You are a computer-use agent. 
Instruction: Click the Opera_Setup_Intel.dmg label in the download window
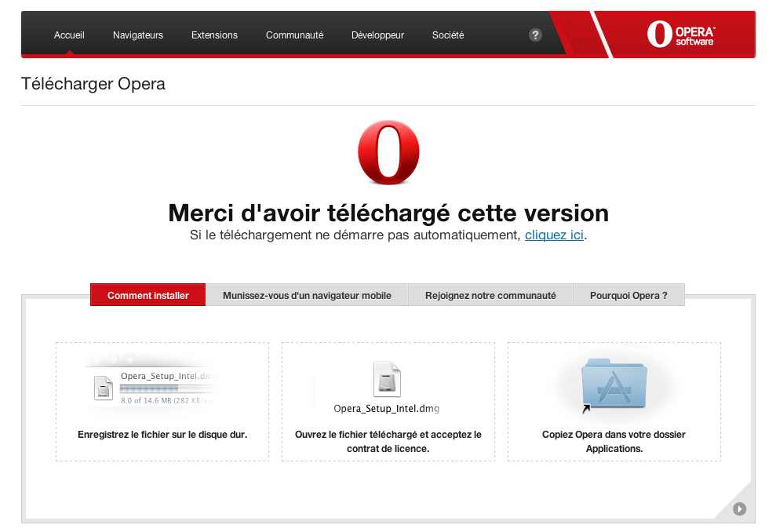point(169,376)
